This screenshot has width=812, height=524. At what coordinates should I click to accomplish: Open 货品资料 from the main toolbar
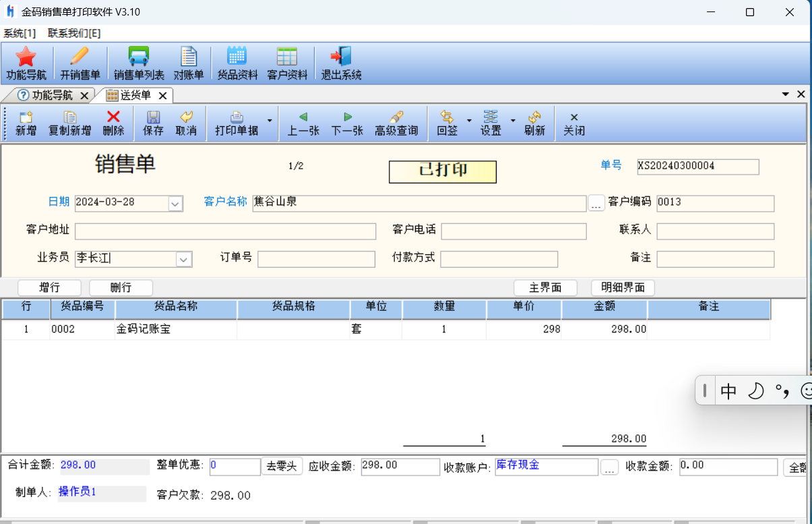click(x=237, y=58)
